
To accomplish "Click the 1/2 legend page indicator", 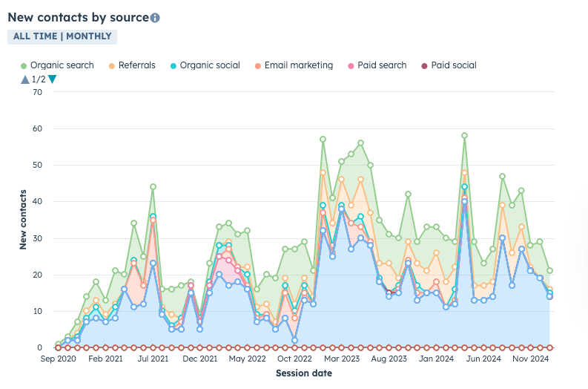I will (39, 79).
